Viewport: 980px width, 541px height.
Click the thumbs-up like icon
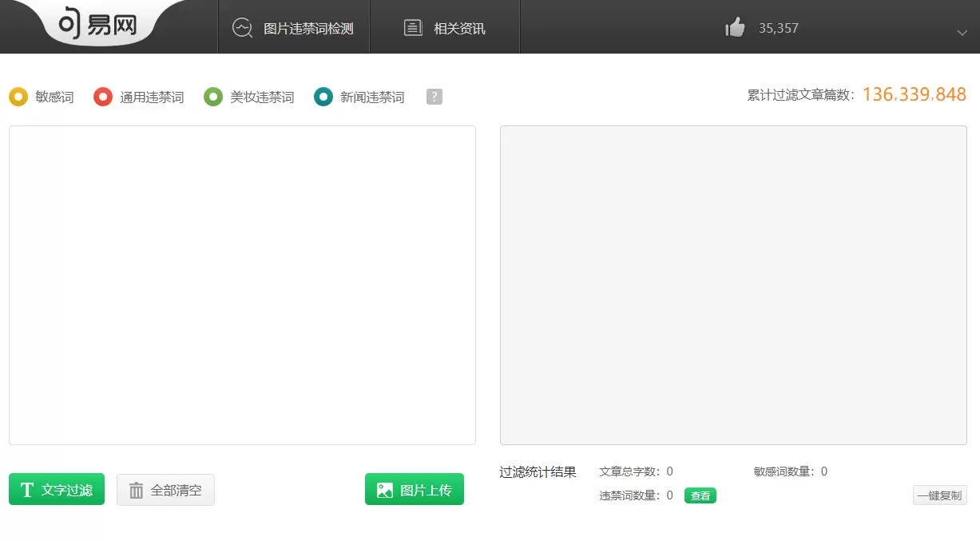[735, 28]
